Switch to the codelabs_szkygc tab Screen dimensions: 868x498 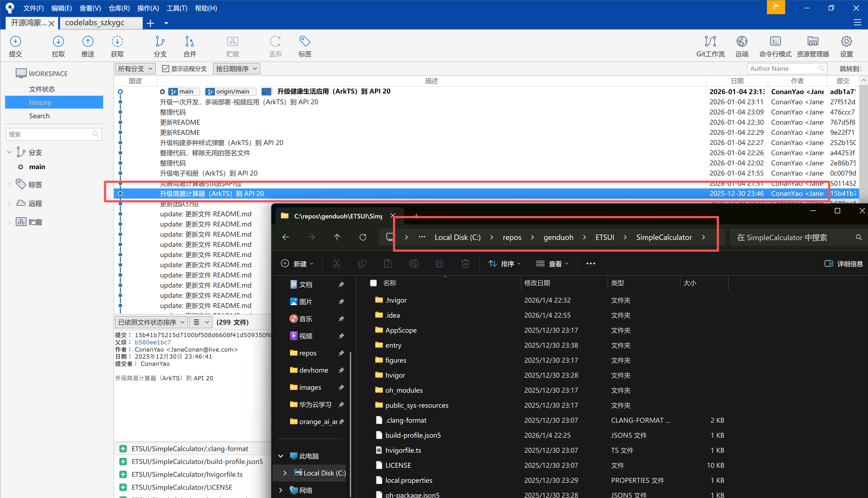[95, 23]
